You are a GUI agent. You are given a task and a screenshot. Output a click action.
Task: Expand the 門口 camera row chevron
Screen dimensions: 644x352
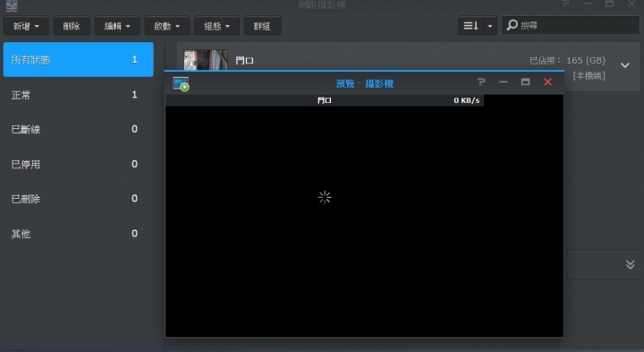tap(624, 65)
